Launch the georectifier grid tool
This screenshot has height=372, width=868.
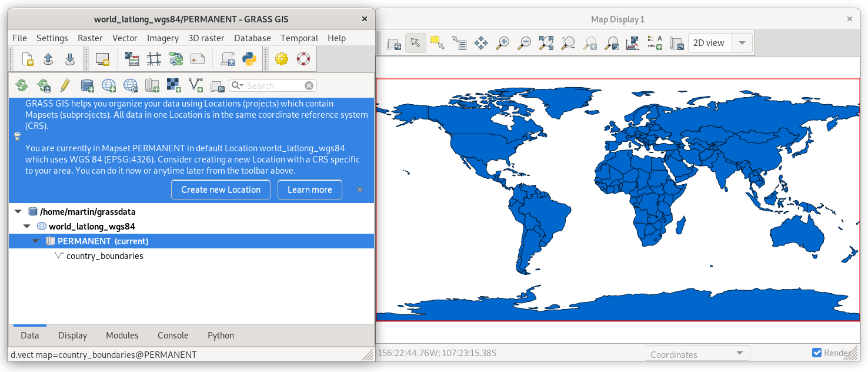(154, 59)
